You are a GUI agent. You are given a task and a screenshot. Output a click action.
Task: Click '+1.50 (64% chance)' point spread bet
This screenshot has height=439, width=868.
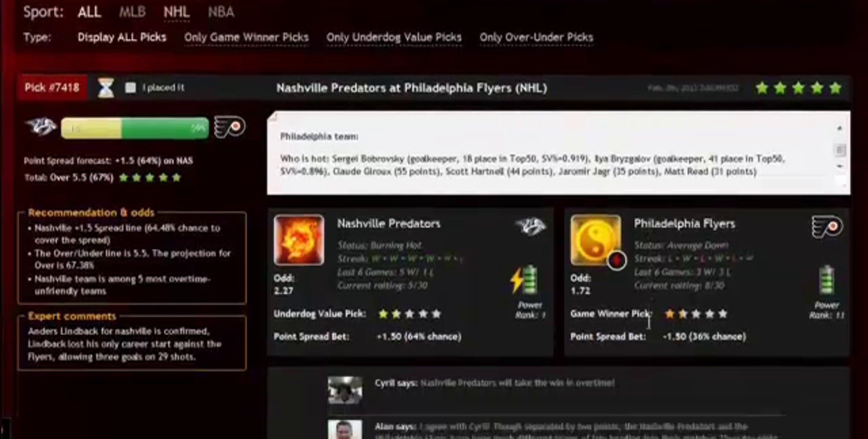[419, 337]
